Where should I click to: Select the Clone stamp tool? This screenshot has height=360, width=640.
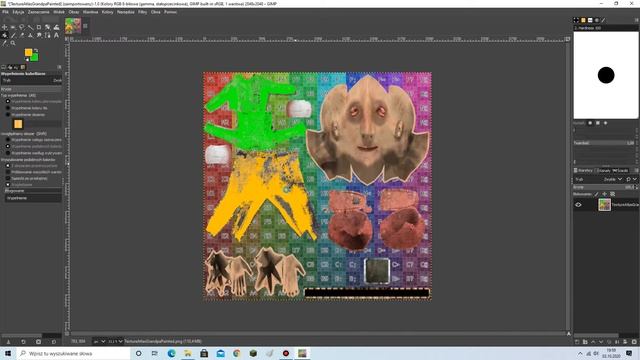[30, 36]
